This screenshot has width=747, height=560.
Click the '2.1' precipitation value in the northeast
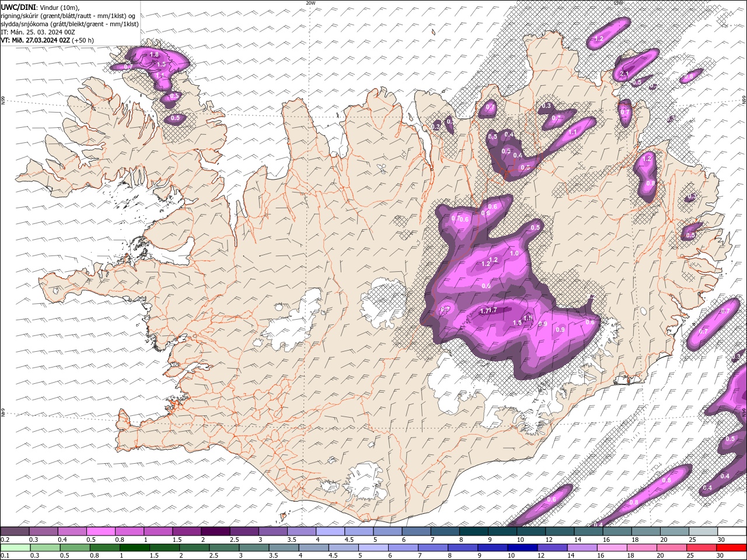(623, 74)
